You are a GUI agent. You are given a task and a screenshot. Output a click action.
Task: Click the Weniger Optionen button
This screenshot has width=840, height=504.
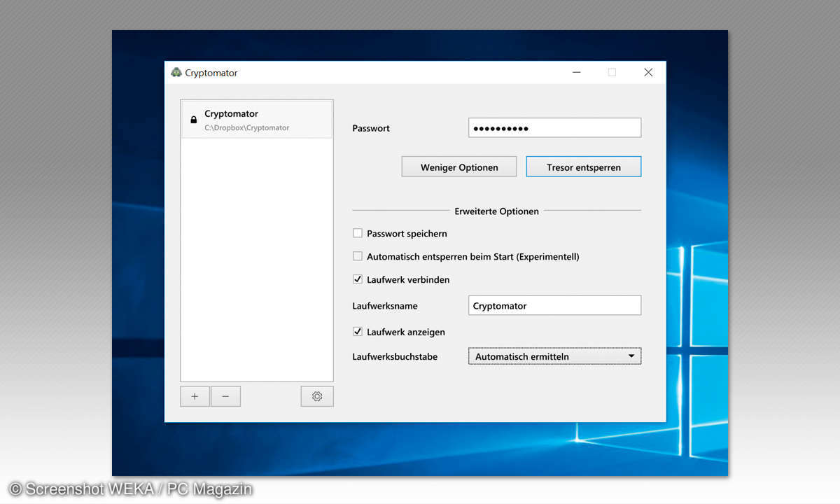(x=459, y=167)
